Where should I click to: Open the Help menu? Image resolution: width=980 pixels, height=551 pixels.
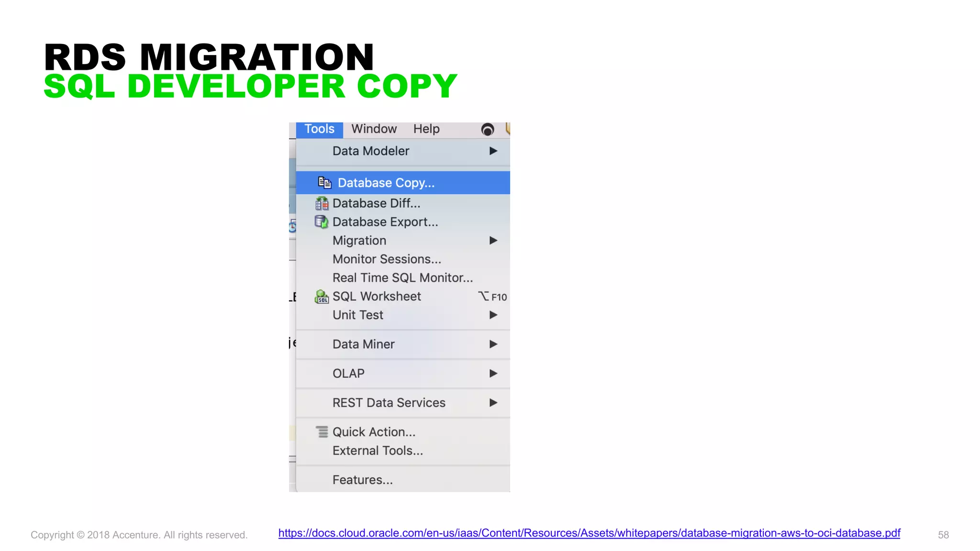coord(426,129)
